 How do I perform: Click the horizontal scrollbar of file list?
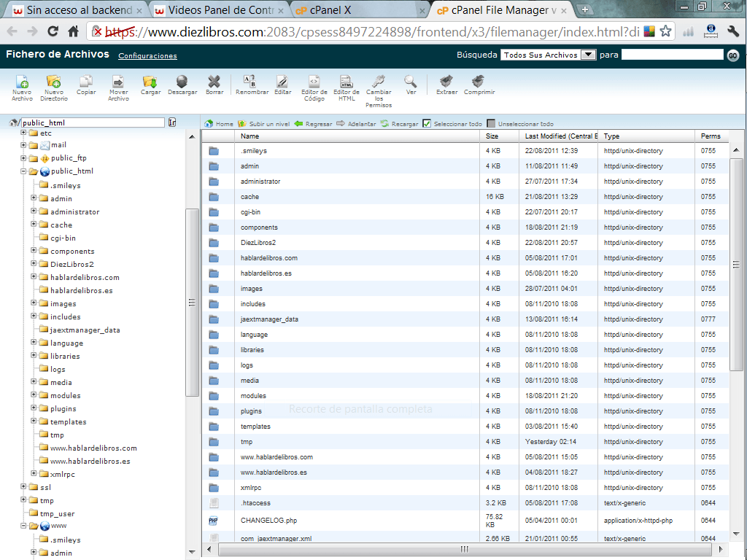pos(465,549)
